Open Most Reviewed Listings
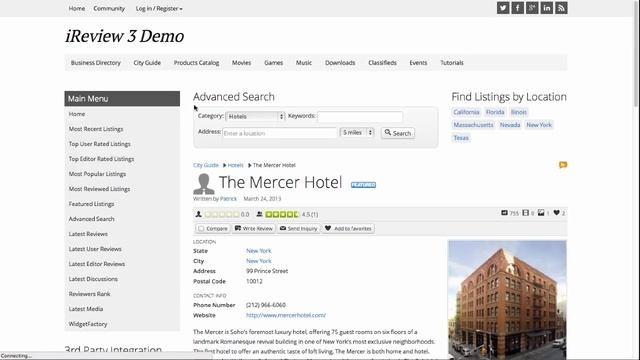Image resolution: width=640 pixels, height=360 pixels. 99,189
